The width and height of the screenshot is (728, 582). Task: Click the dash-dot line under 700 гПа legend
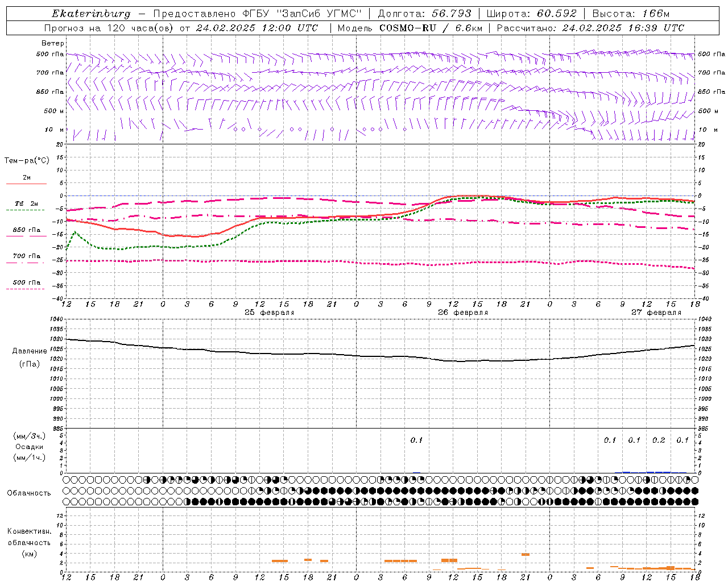tap(25, 263)
